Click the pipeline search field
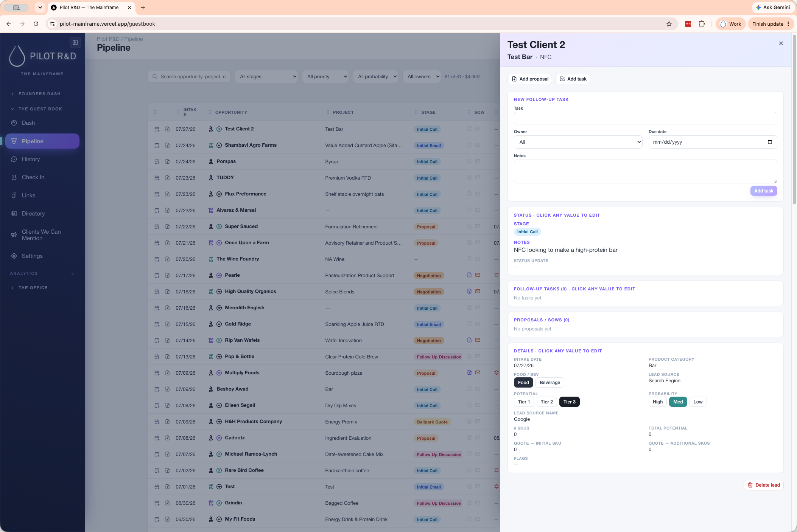Screen dimensions: 797x532 click(x=189, y=77)
